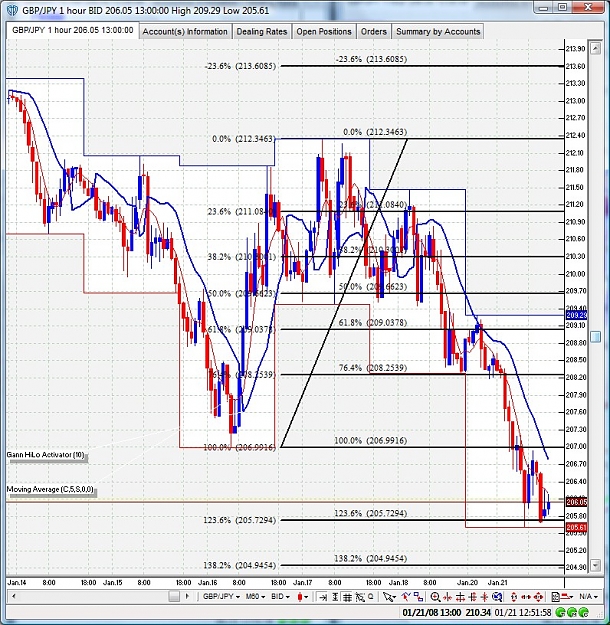Click the right 61.8% (209.0378) Fibonacci label
Viewport: 610px width, 625px height.
373,322
